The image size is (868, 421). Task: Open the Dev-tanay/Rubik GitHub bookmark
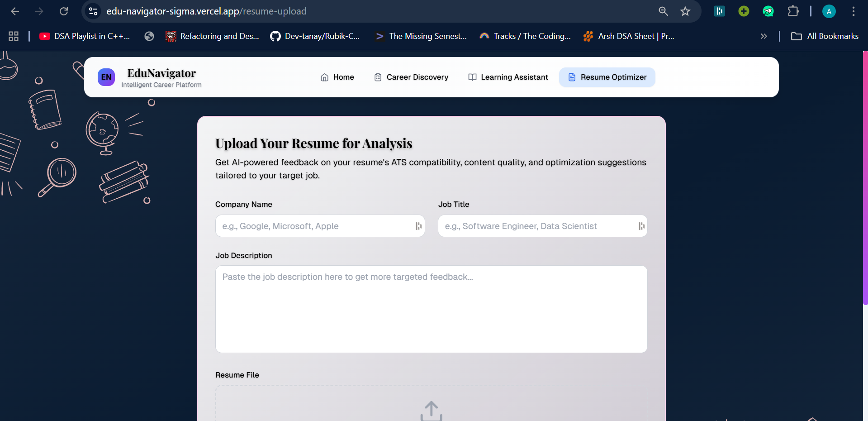[315, 36]
